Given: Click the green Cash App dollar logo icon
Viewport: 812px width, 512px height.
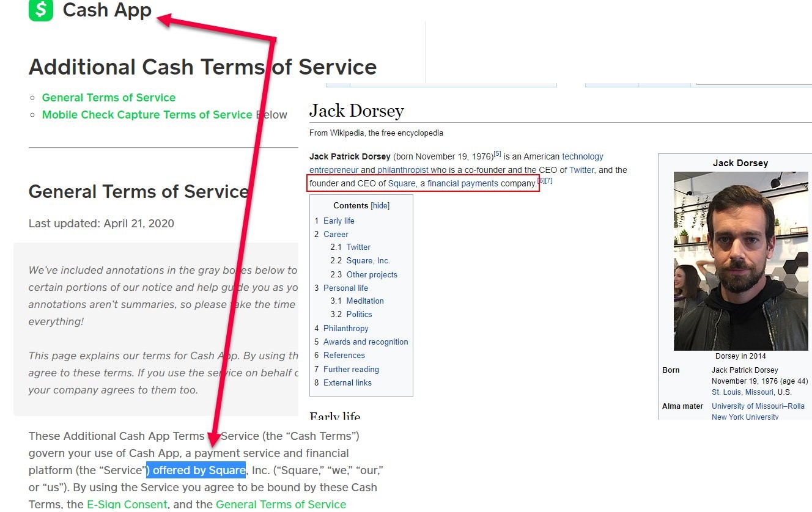Looking at the screenshot, I should (41, 10).
